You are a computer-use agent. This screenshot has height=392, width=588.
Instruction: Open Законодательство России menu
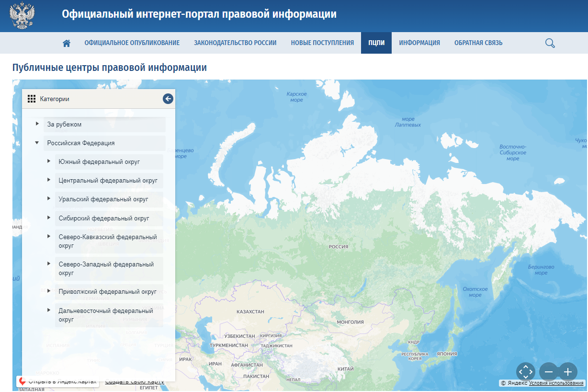pyautogui.click(x=235, y=43)
